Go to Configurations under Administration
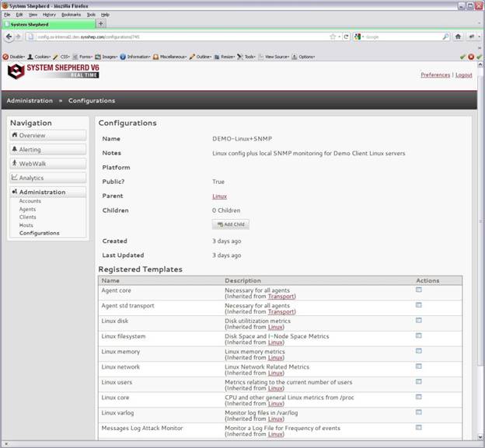 click(x=40, y=233)
